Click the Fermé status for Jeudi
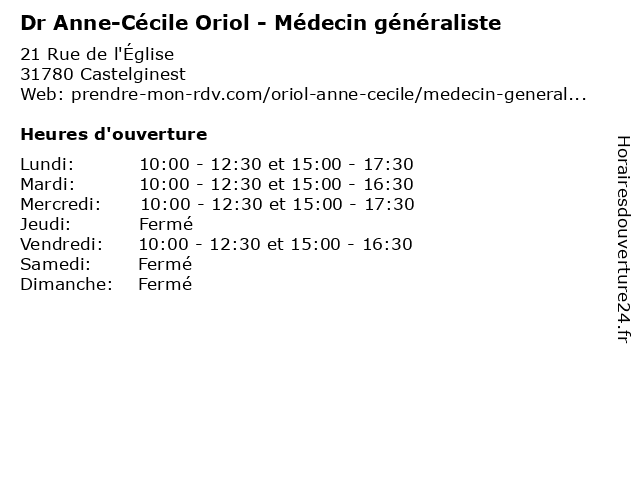 point(166,224)
